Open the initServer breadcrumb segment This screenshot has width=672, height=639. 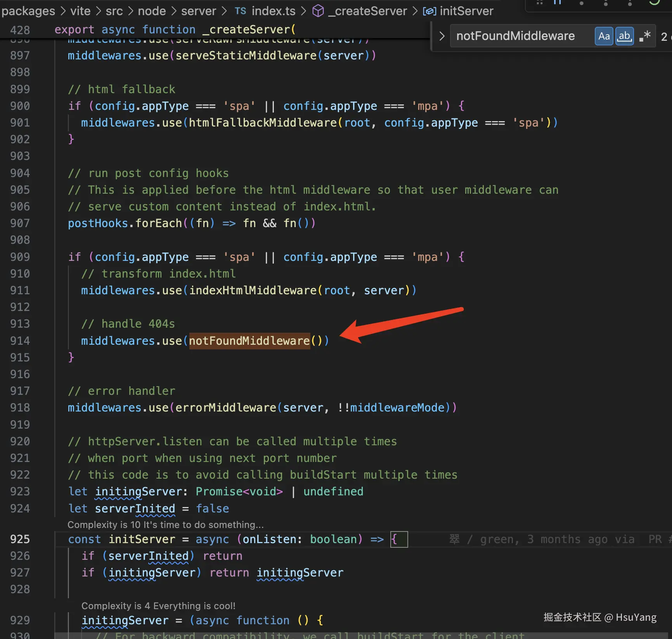[x=466, y=11]
